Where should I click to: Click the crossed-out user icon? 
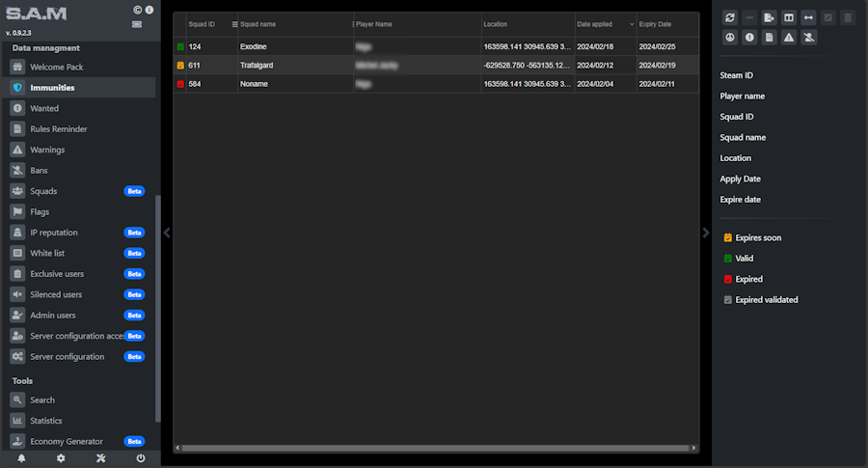click(808, 38)
